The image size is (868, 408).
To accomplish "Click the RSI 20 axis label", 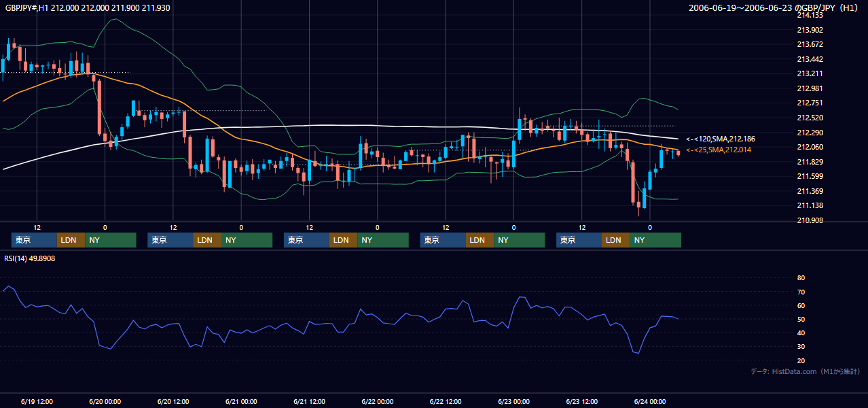I will coord(801,360).
